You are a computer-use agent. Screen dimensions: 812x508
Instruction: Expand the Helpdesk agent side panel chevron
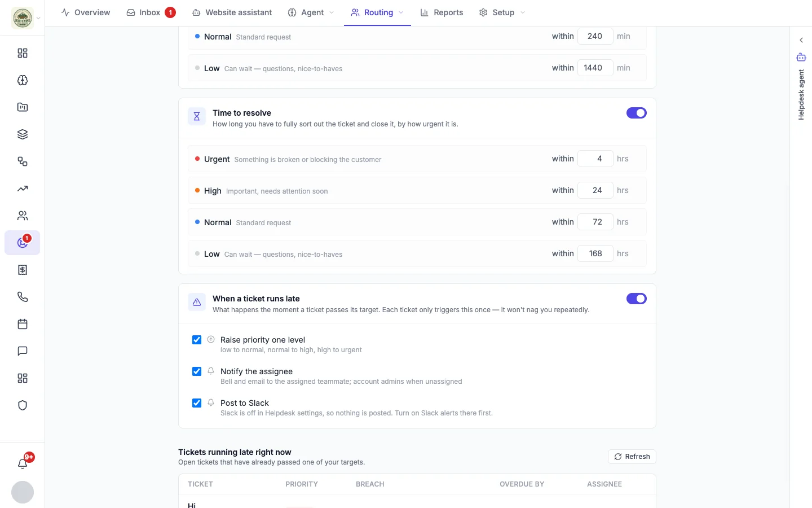click(x=801, y=40)
